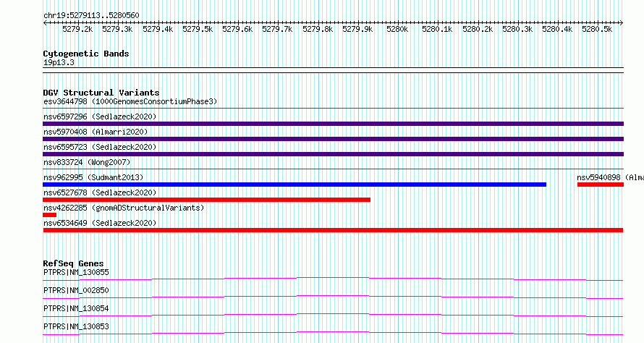The height and width of the screenshot is (343, 644).
Task: Select the nsv5970408 purple variant bar
Action: (x=333, y=139)
